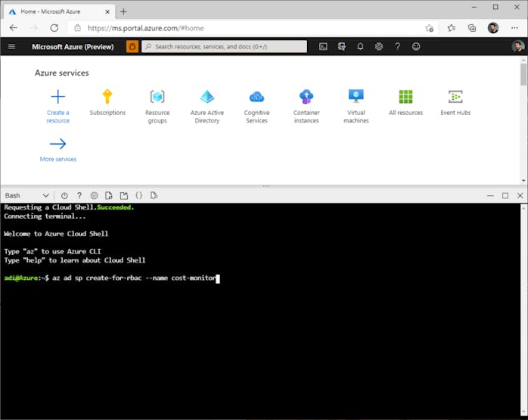Viewport: 528px width, 420px height.
Task: Click the feedback smiley icon
Action: tap(416, 46)
